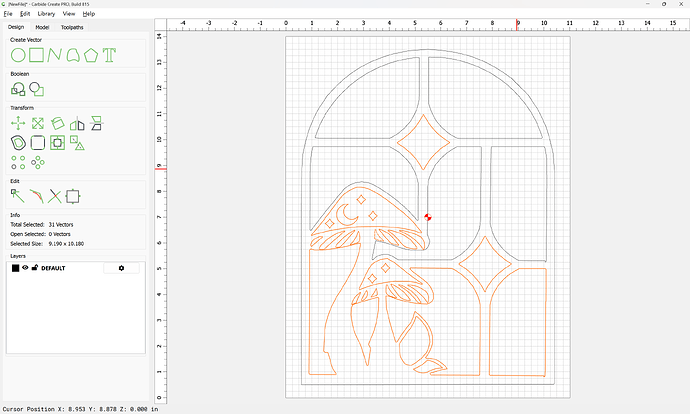690x414 pixels.
Task: Switch to the Model tab
Action: tap(42, 27)
